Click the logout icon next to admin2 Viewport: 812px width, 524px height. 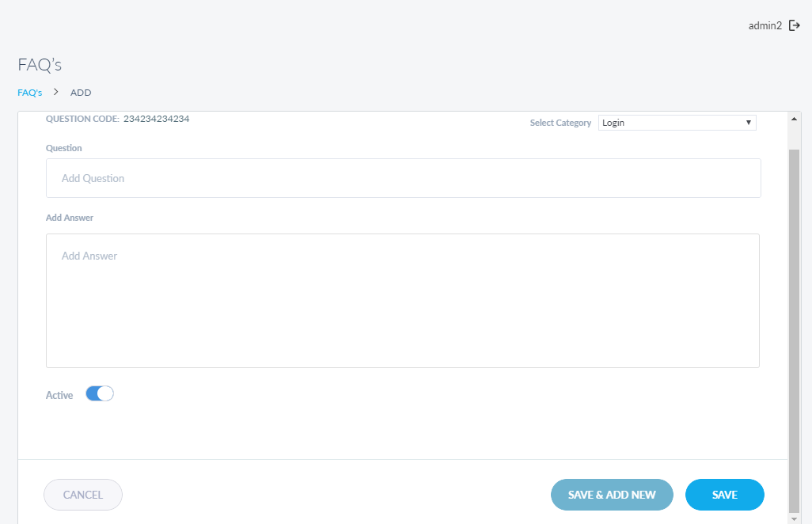tap(795, 25)
